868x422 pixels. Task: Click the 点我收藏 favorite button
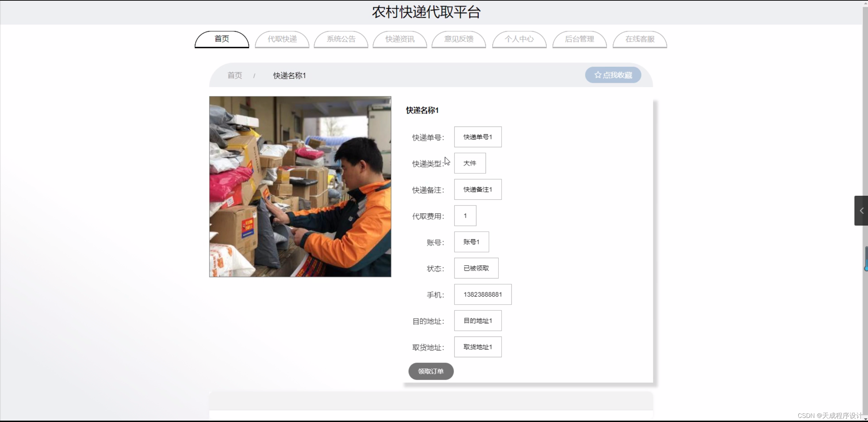click(613, 75)
